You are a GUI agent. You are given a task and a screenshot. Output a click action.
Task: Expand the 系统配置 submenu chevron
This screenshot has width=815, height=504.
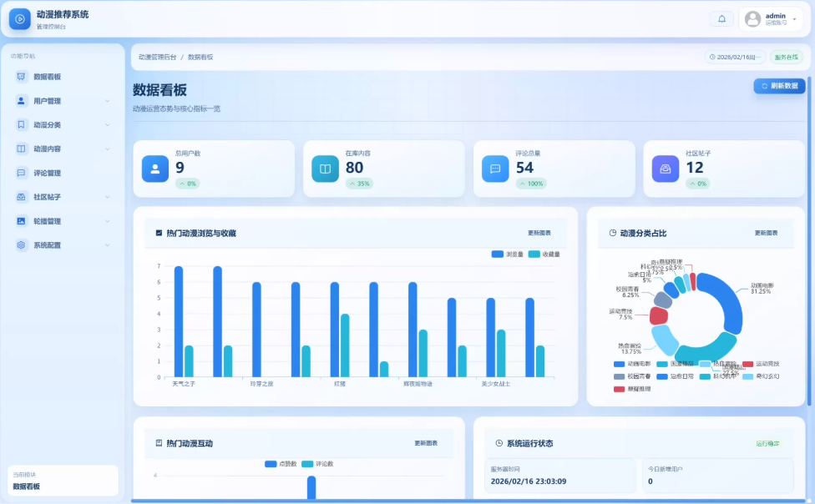108,245
